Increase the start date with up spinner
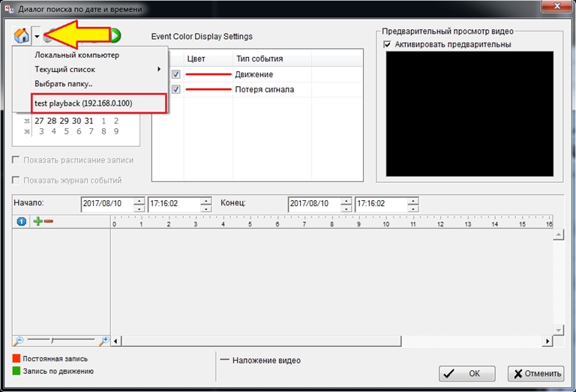Image resolution: width=576 pixels, height=392 pixels. pyautogui.click(x=138, y=200)
